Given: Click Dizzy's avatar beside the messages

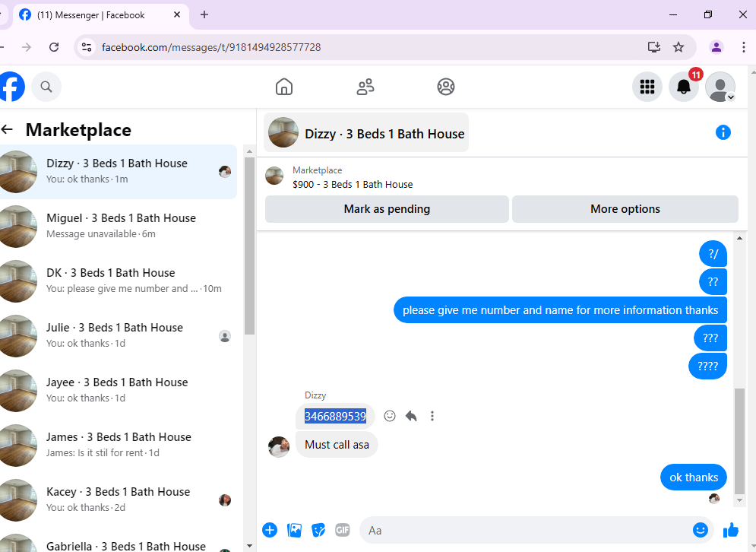Looking at the screenshot, I should 279,446.
